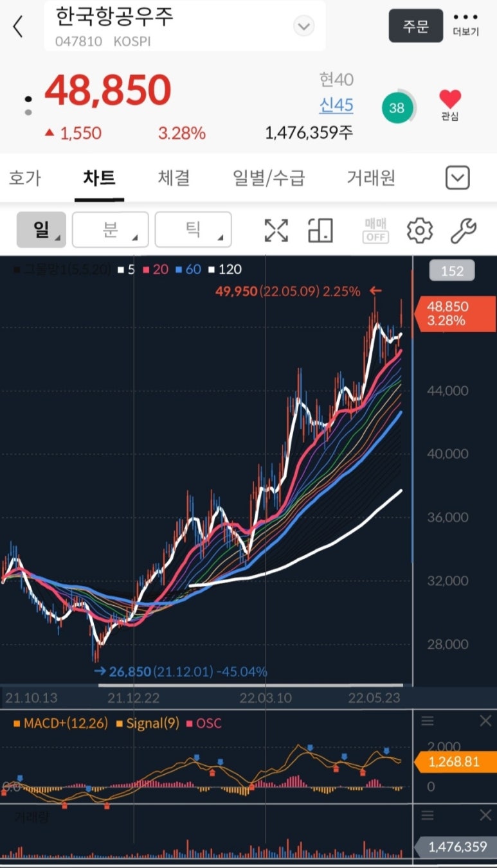Expand the tab list chevron box
The width and height of the screenshot is (497, 868).
[458, 178]
